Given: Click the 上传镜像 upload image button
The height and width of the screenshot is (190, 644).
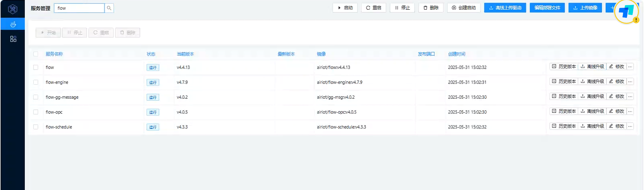Looking at the screenshot, I should coord(585,8).
